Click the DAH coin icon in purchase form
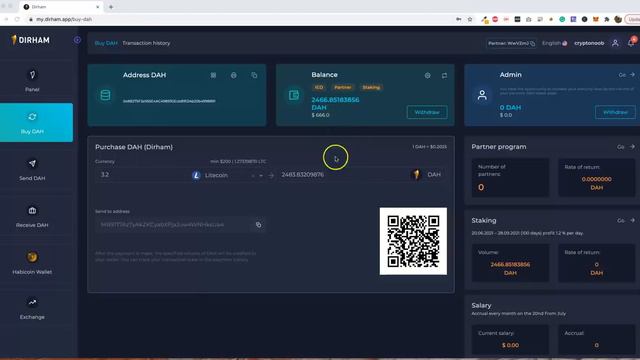This screenshot has height=360, width=640. pos(416,174)
